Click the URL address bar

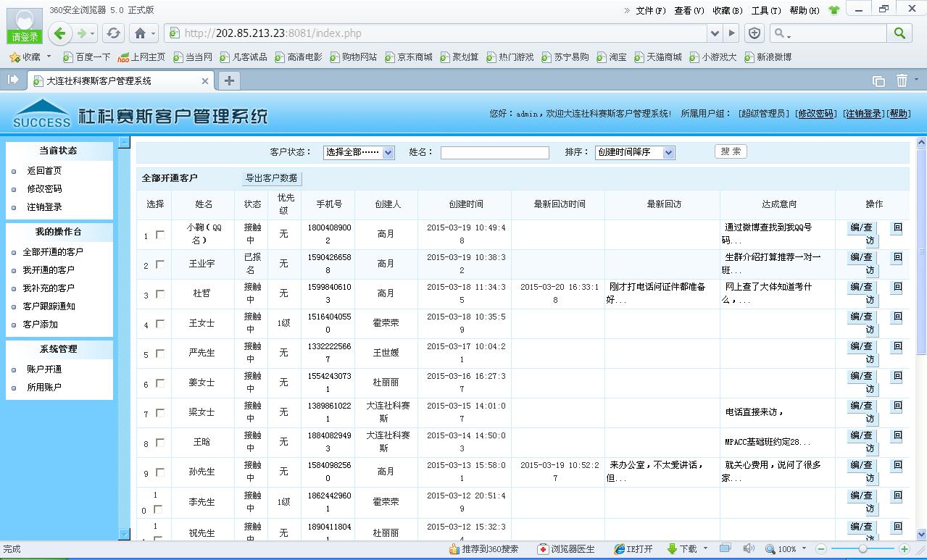435,33
